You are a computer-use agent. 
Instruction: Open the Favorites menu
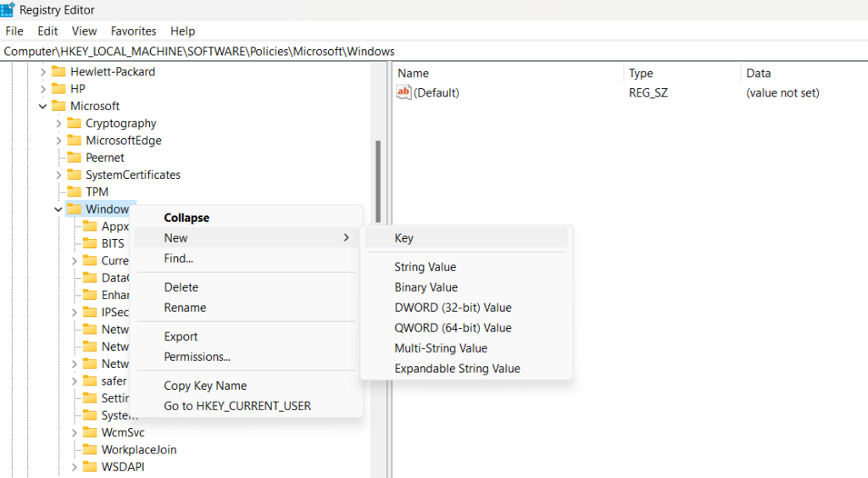133,31
